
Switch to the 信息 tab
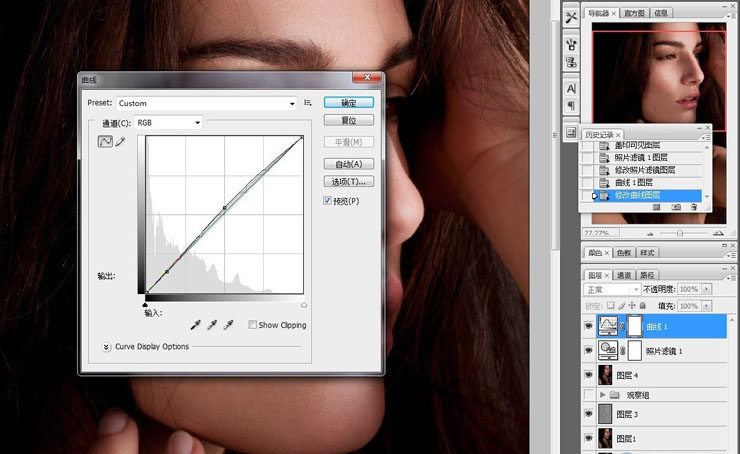(x=661, y=13)
